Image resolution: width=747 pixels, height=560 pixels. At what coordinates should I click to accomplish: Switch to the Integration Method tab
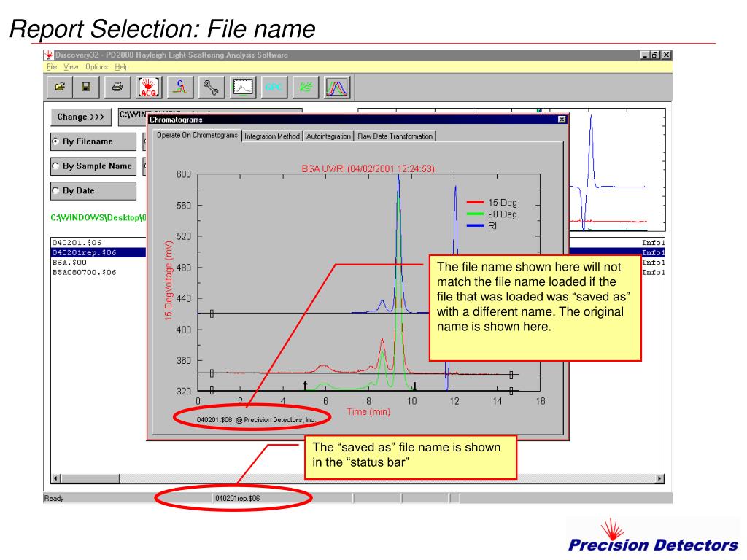(272, 136)
